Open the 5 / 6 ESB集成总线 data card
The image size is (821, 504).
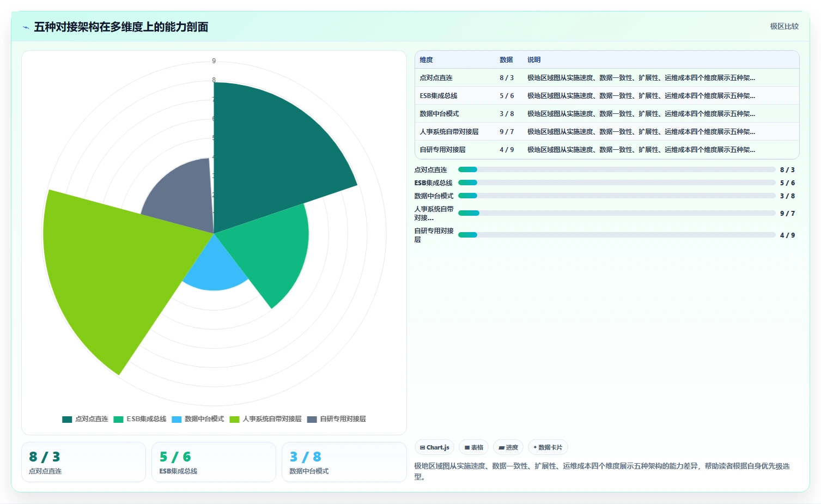214,462
